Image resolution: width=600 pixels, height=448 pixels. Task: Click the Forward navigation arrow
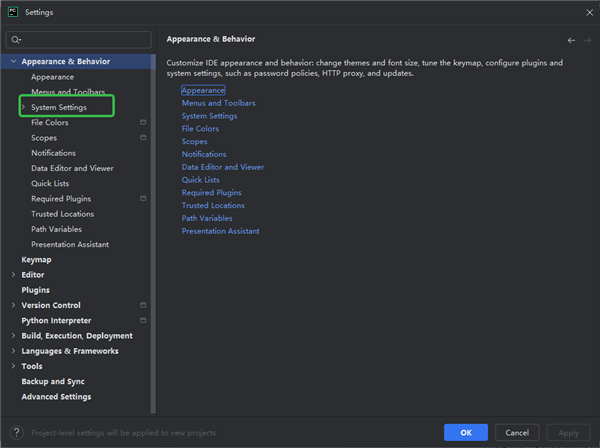[587, 40]
